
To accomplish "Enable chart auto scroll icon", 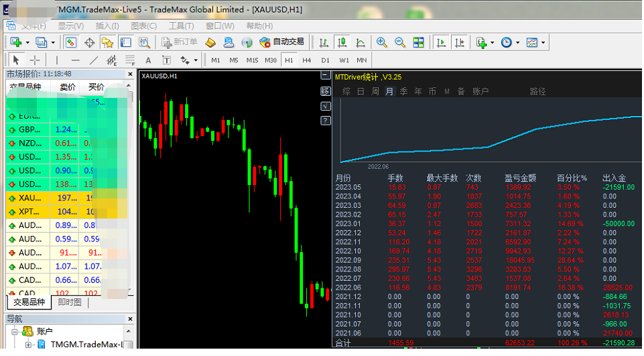I will click(x=441, y=42).
